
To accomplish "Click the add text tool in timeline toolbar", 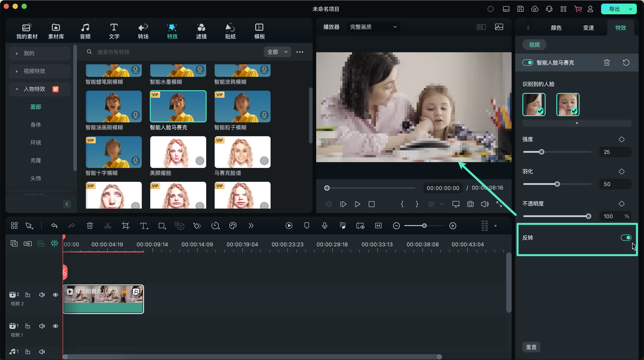I will (144, 226).
